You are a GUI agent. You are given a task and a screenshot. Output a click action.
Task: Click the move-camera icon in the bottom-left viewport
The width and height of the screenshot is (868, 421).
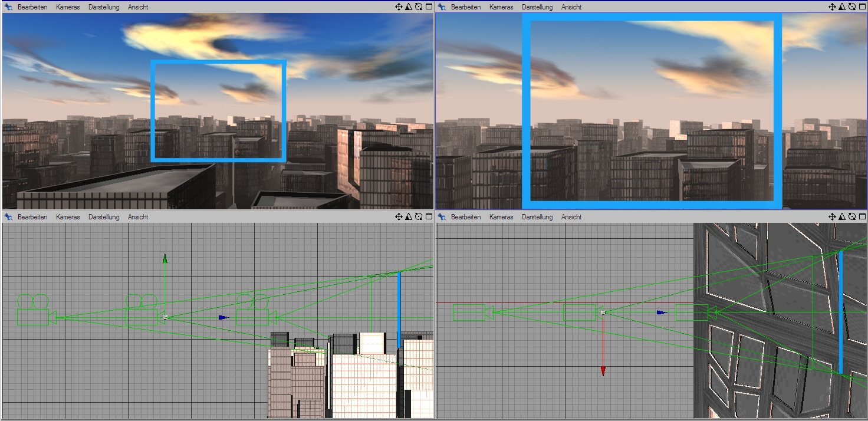pos(398,216)
